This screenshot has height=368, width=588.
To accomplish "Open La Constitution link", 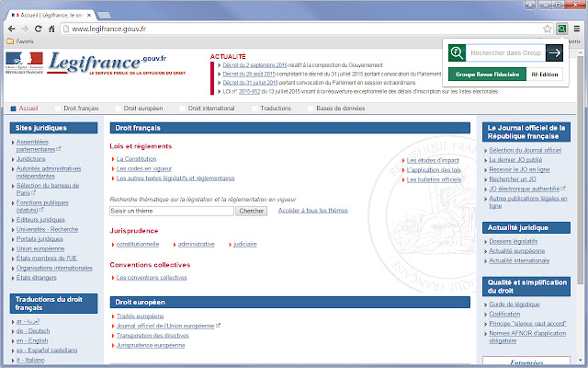I will click(x=136, y=159).
